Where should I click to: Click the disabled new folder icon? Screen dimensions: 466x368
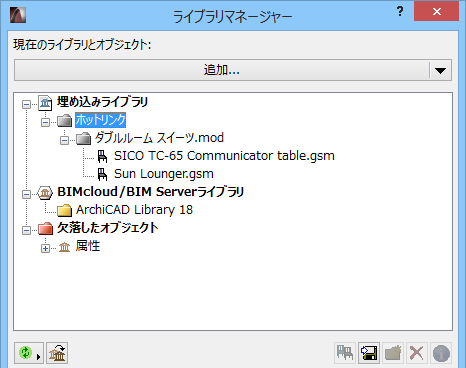pos(393,353)
